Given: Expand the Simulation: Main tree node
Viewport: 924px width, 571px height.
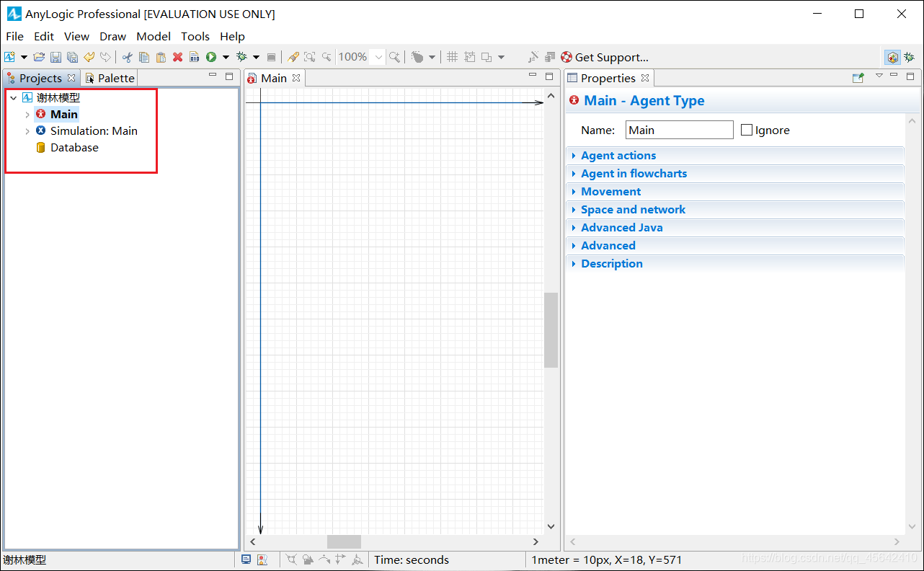Looking at the screenshot, I should 27,131.
